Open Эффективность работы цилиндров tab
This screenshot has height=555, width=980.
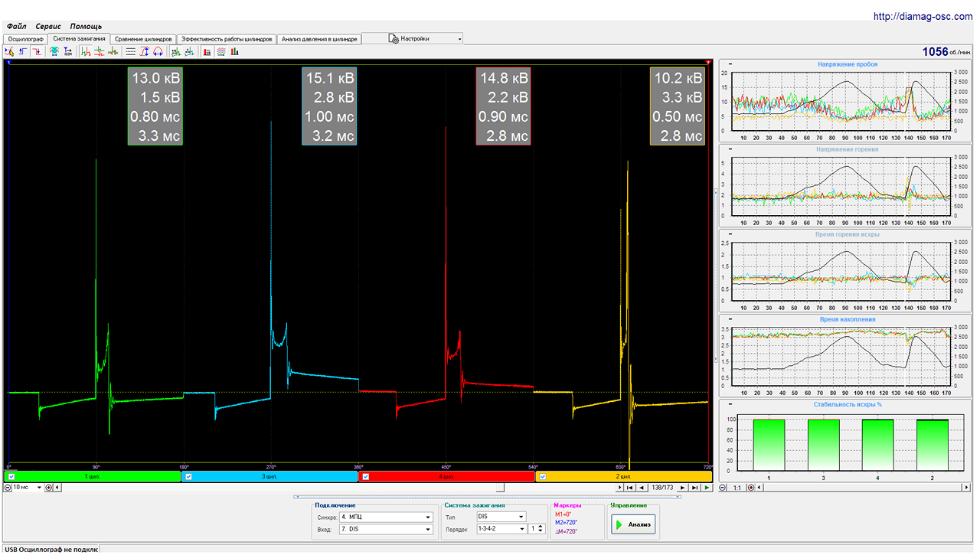coord(227,38)
